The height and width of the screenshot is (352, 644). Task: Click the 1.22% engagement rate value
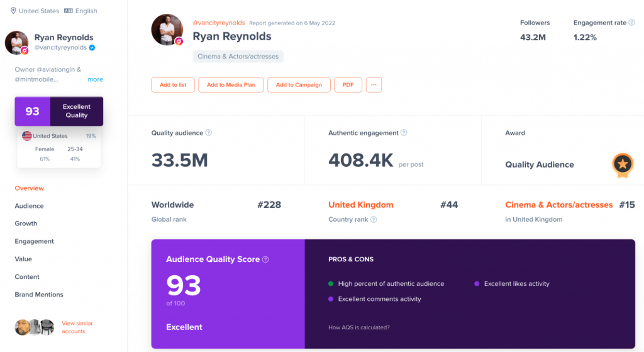point(585,37)
